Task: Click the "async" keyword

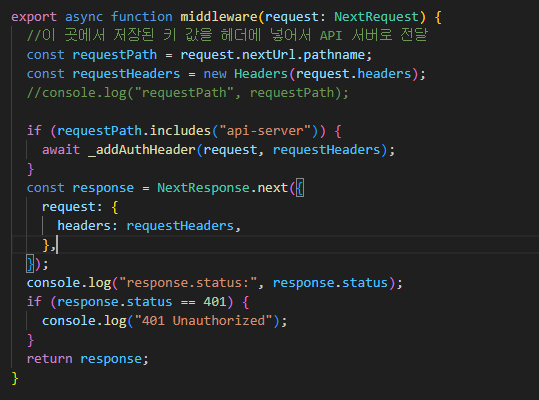Action: point(84,16)
